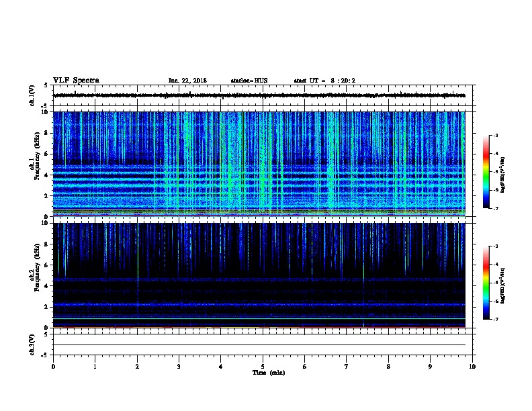
Task: Click the "Time (min)" x-axis label
Action: 269,373
